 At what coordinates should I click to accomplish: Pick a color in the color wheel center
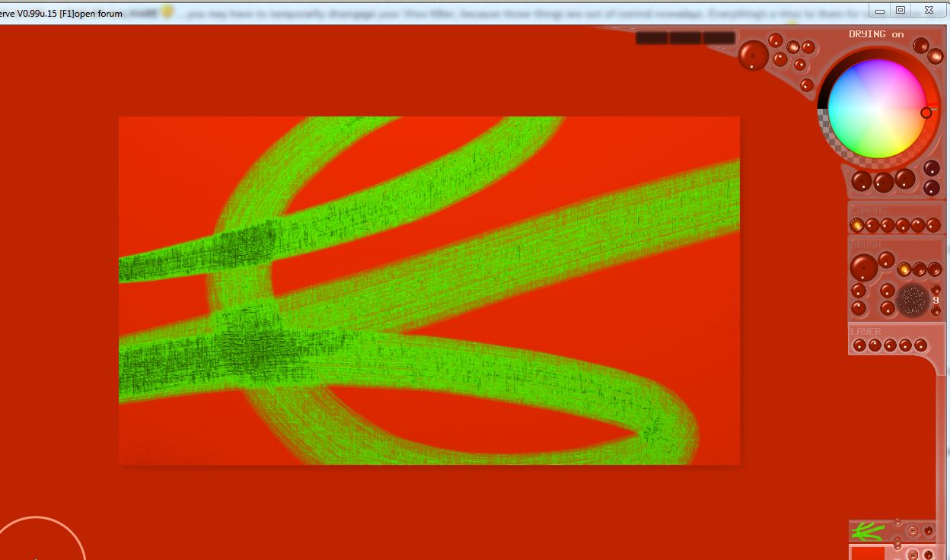click(x=878, y=108)
